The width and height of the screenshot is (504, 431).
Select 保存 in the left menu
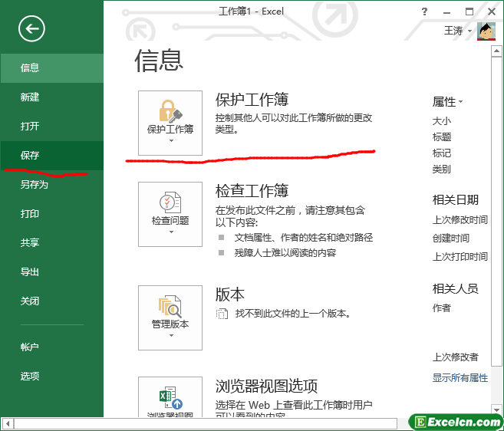[30, 155]
